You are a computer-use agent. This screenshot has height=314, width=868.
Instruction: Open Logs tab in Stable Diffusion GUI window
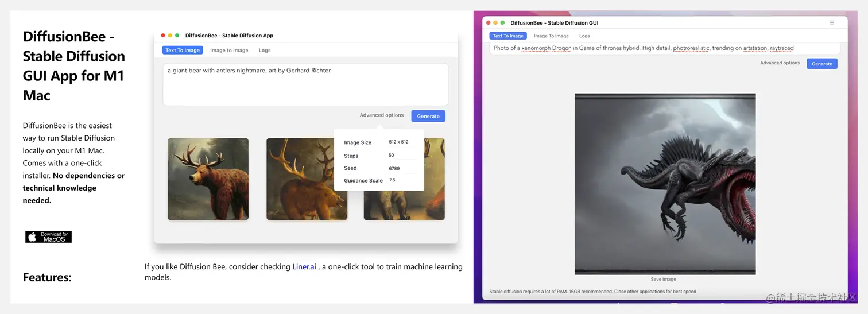pyautogui.click(x=584, y=36)
